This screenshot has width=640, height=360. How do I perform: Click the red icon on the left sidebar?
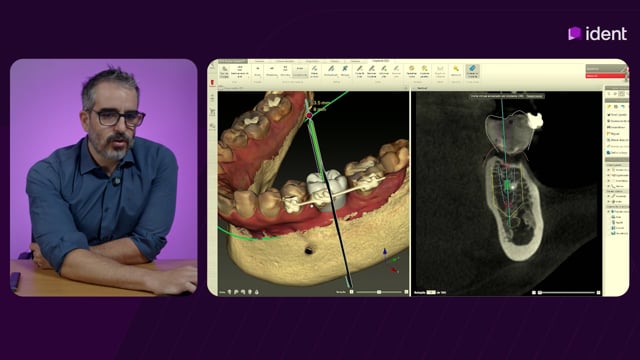[212, 83]
